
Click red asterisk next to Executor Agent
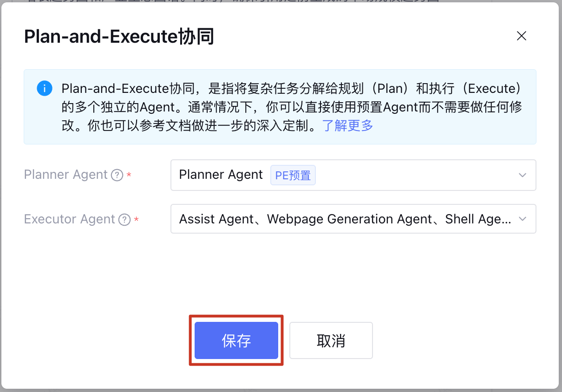[x=137, y=220]
